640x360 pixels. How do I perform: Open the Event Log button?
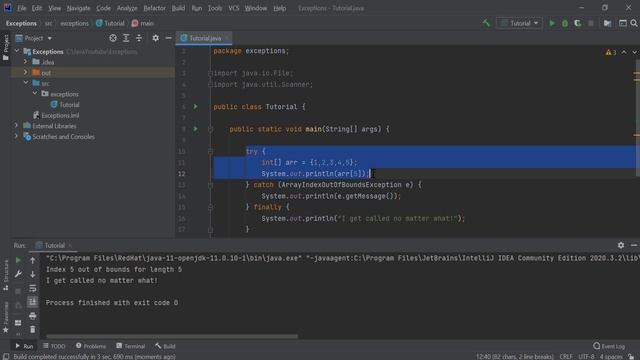point(609,346)
